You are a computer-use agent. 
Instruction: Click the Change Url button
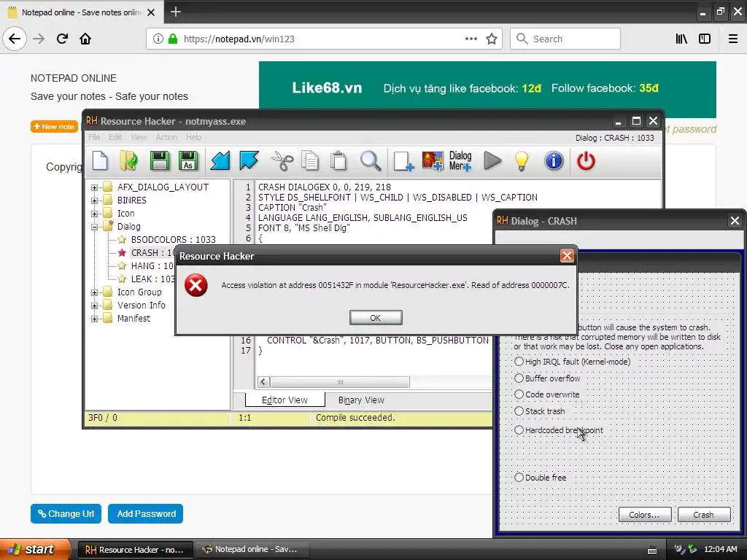pyautogui.click(x=66, y=514)
